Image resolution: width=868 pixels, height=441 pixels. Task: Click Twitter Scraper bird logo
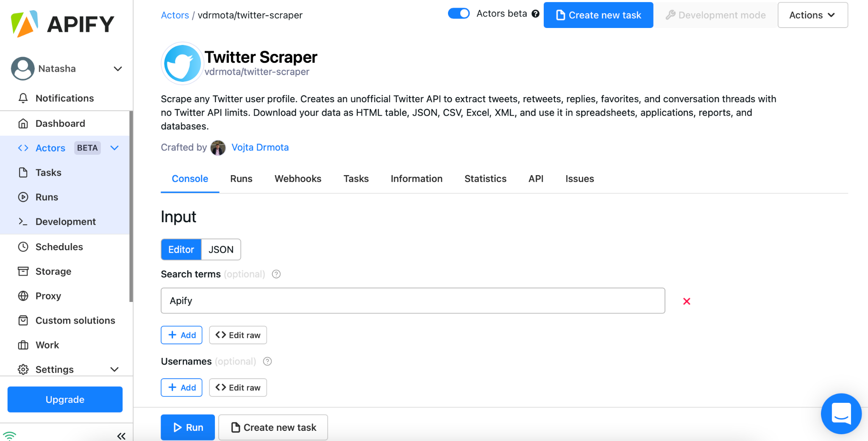182,64
